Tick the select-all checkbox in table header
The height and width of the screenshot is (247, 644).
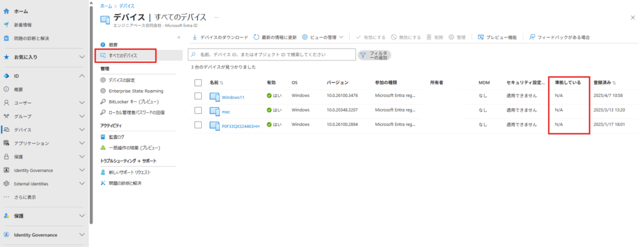(198, 83)
